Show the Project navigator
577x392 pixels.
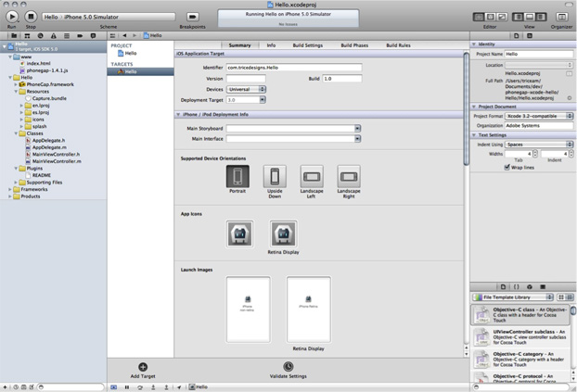click(14, 35)
